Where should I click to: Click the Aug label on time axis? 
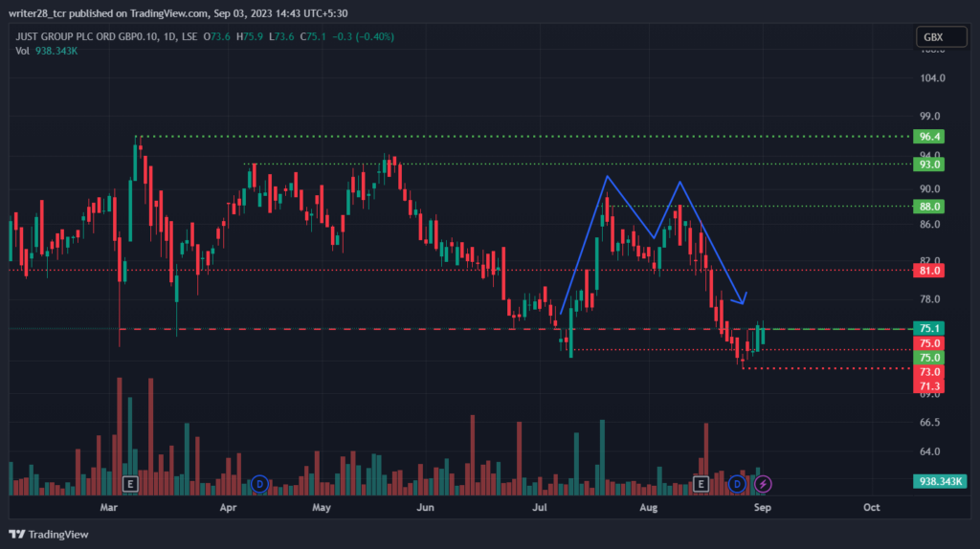pyautogui.click(x=649, y=507)
